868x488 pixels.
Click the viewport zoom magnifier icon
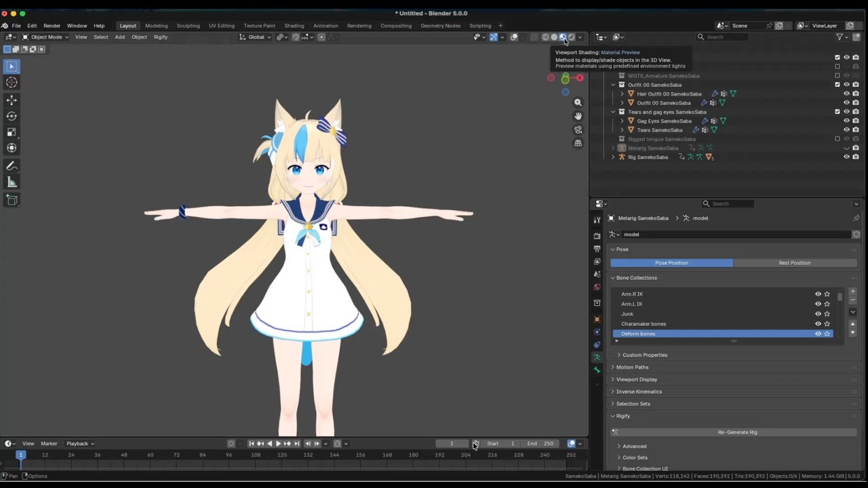578,102
